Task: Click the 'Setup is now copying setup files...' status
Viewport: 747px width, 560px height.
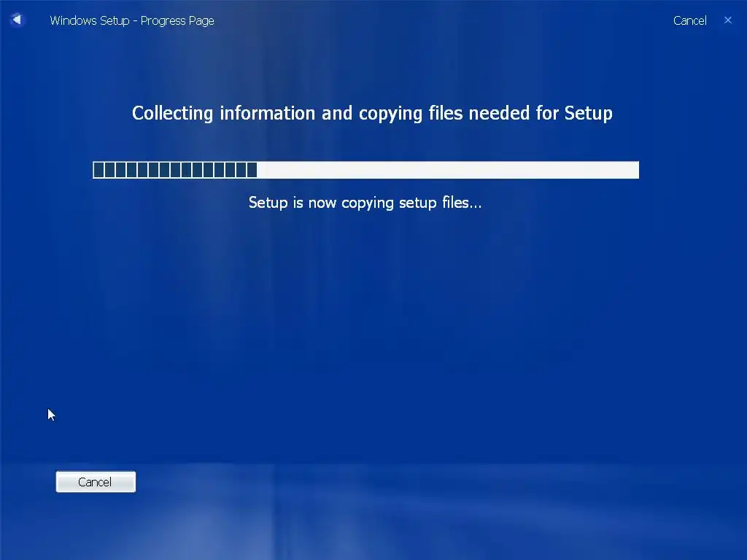Action: click(x=365, y=203)
